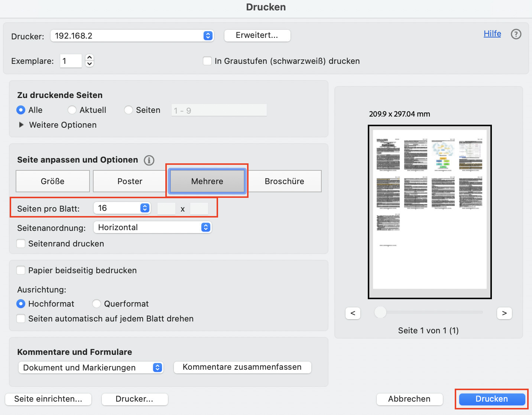Expand Weitere Optionen section
The width and height of the screenshot is (532, 415).
click(x=22, y=125)
